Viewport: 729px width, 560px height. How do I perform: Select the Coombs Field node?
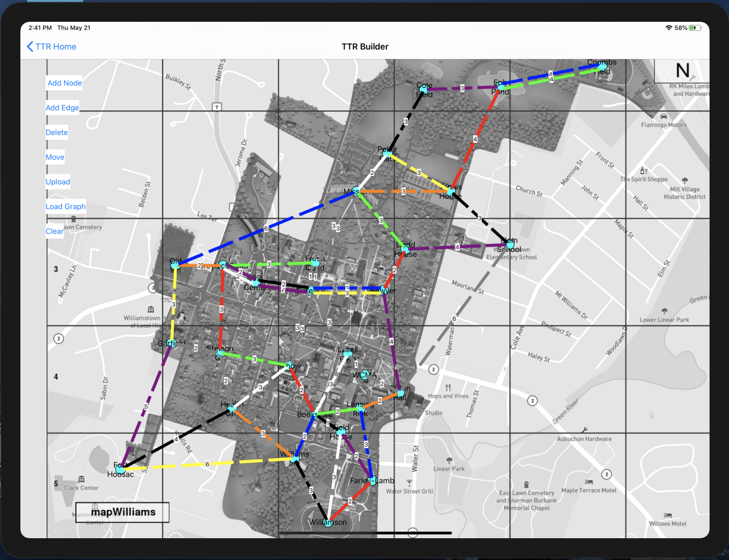coord(602,67)
